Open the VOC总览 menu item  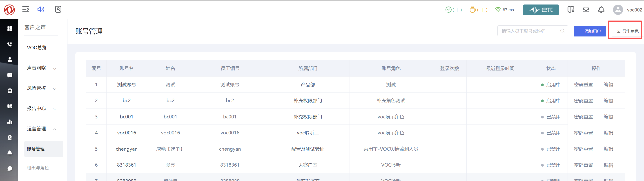coord(37,48)
